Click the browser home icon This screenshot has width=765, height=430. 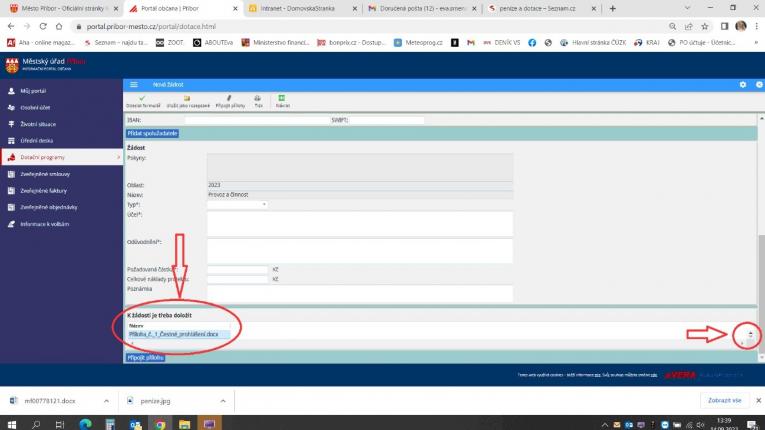click(59, 26)
